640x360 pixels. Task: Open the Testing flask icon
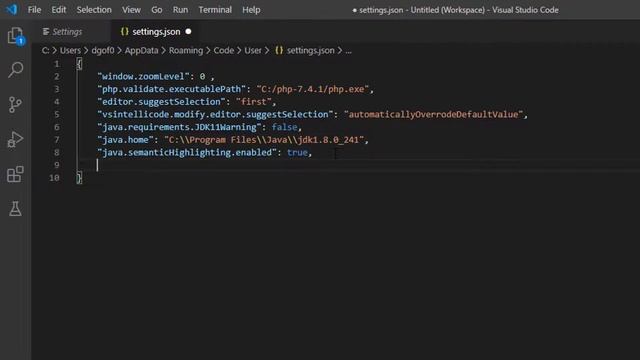15,209
